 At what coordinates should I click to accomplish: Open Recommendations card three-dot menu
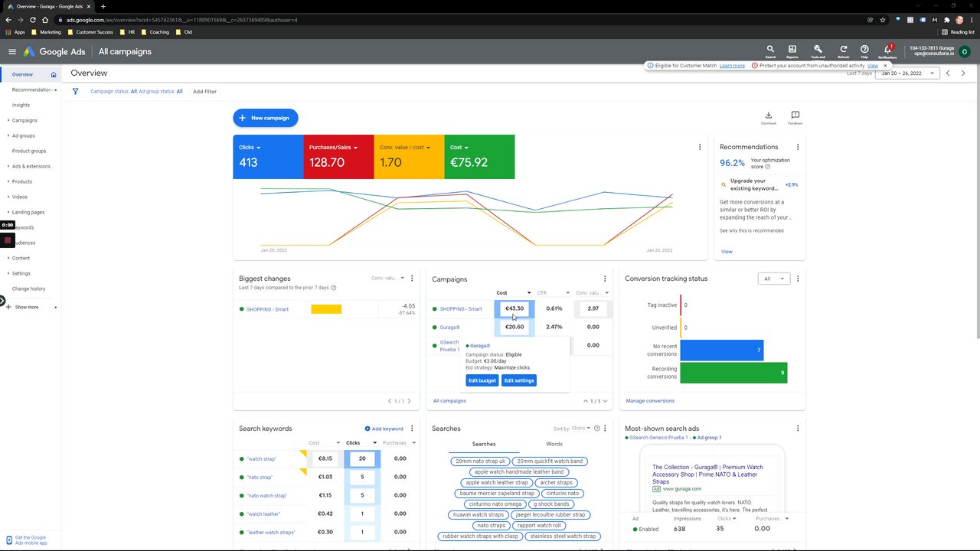point(798,147)
